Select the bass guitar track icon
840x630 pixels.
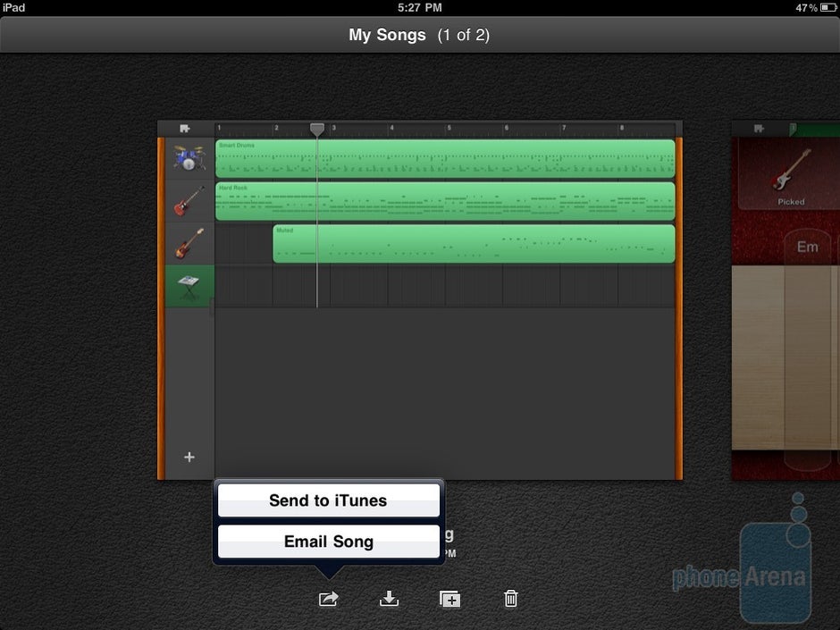click(189, 243)
